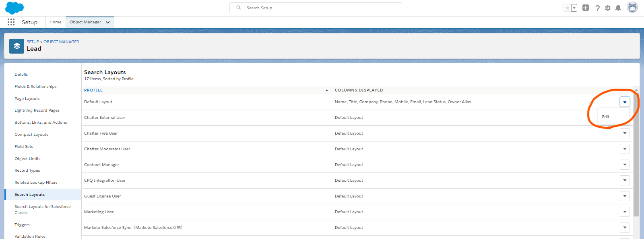This screenshot has height=239, width=644.
Task: Open the Help question mark icon
Action: point(597,8)
